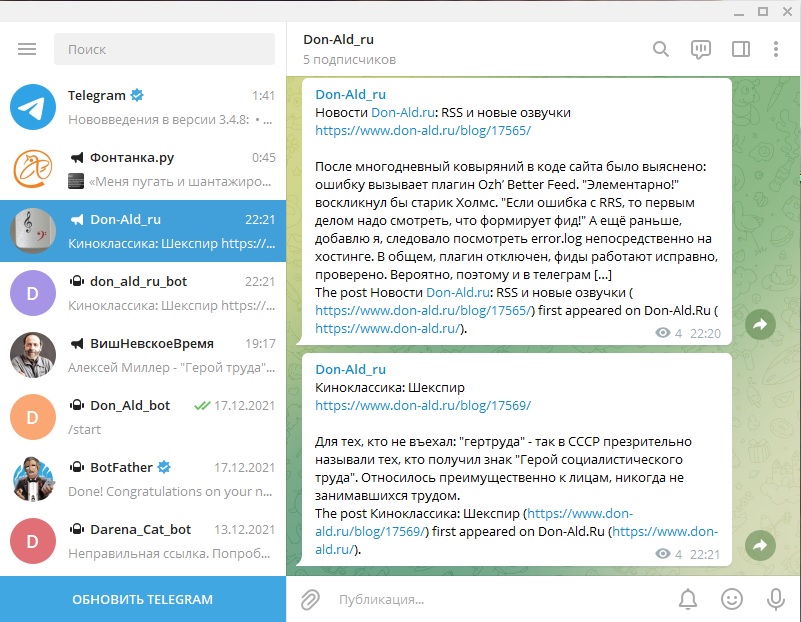
Task: Open the Фонтанка.ру channel avatar
Action: point(33,169)
